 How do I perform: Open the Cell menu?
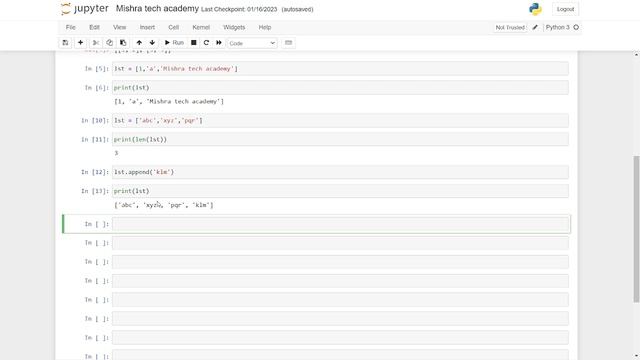(173, 27)
